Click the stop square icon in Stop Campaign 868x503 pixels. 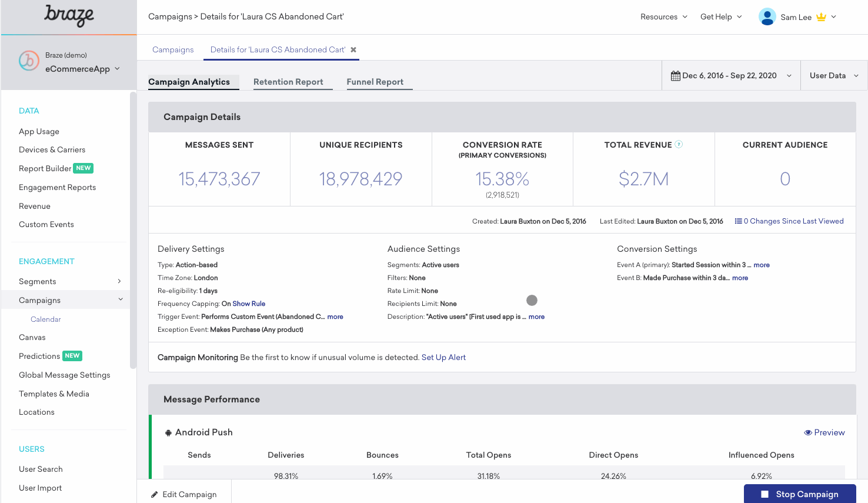coord(765,494)
